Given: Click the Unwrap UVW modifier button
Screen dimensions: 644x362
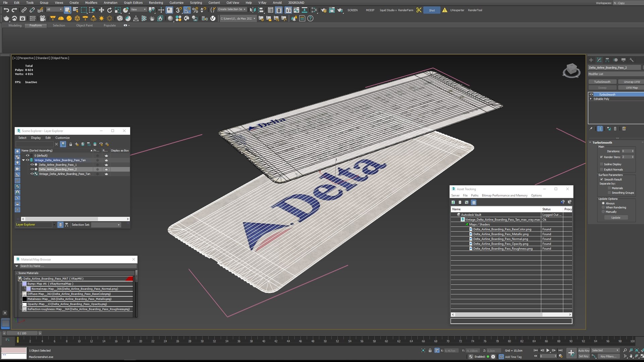Looking at the screenshot, I should (x=632, y=82).
